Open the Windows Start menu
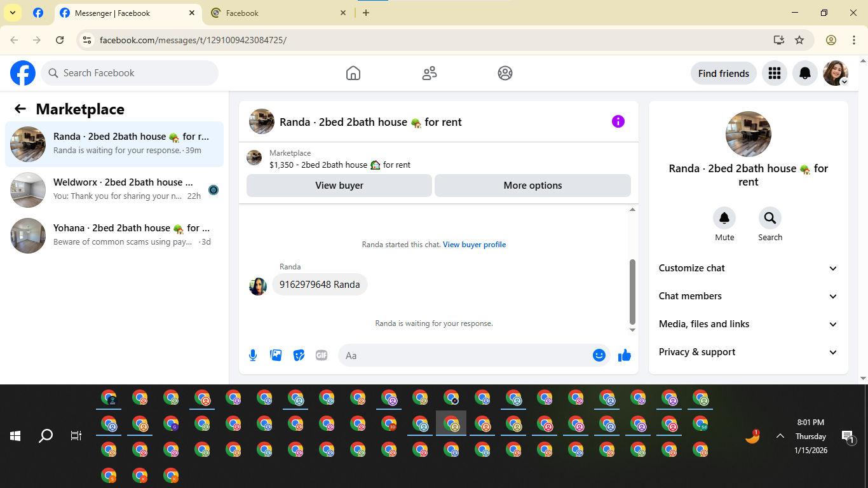The width and height of the screenshot is (868, 488). tap(15, 436)
